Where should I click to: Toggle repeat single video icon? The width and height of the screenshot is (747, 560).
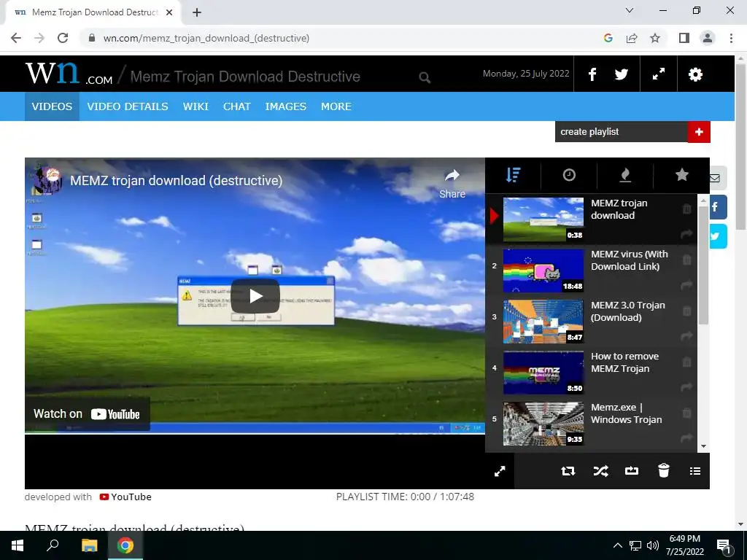[632, 471]
